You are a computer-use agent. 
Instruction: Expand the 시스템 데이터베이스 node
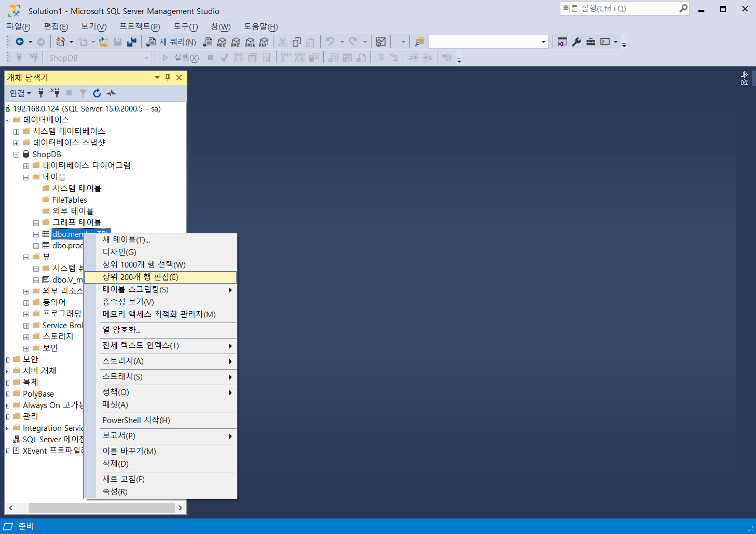(x=16, y=132)
